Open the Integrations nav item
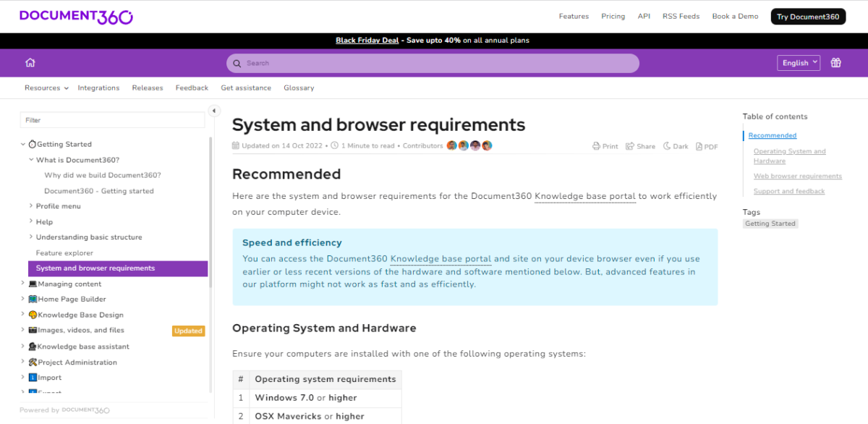The width and height of the screenshot is (868, 424). click(x=98, y=88)
